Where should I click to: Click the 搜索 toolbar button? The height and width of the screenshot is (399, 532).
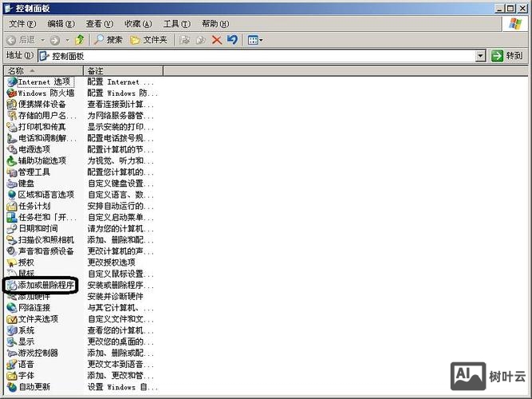click(108, 40)
